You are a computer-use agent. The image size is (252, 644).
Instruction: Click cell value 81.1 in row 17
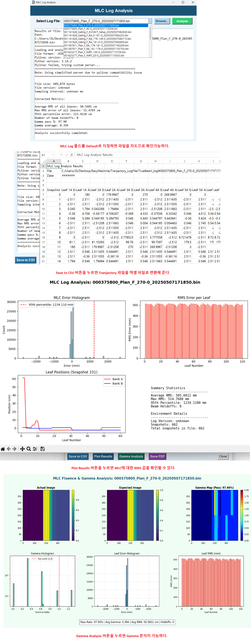coord(68,242)
